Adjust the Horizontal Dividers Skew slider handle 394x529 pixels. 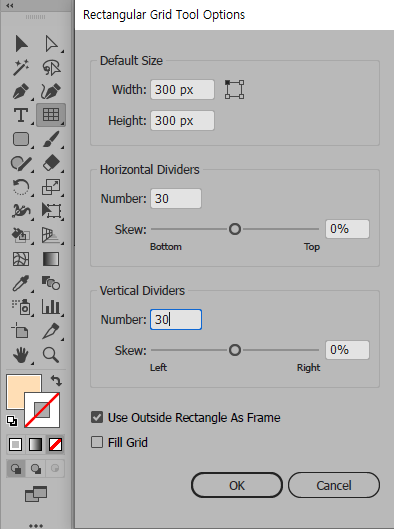[x=235, y=229]
